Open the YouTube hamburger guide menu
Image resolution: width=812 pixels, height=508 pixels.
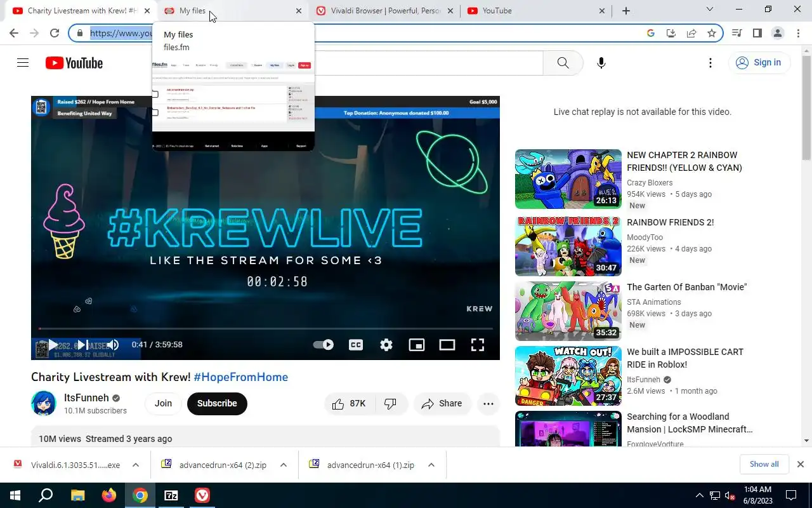pyautogui.click(x=23, y=62)
